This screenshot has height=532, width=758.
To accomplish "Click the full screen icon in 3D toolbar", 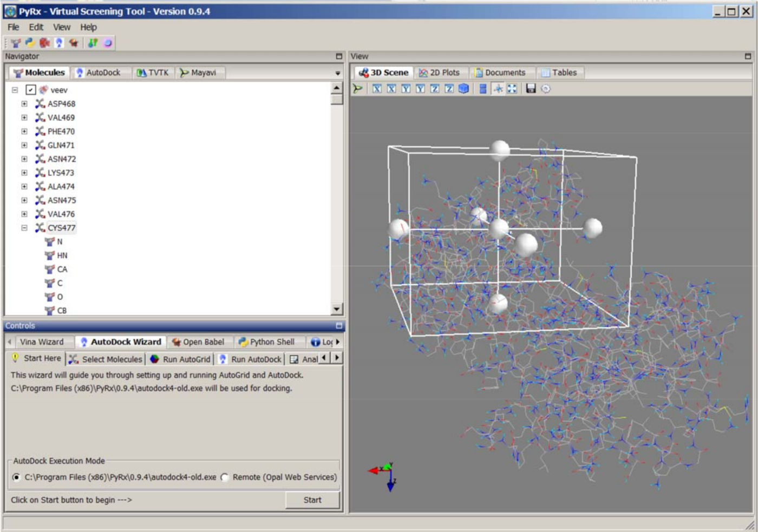I will [x=512, y=89].
